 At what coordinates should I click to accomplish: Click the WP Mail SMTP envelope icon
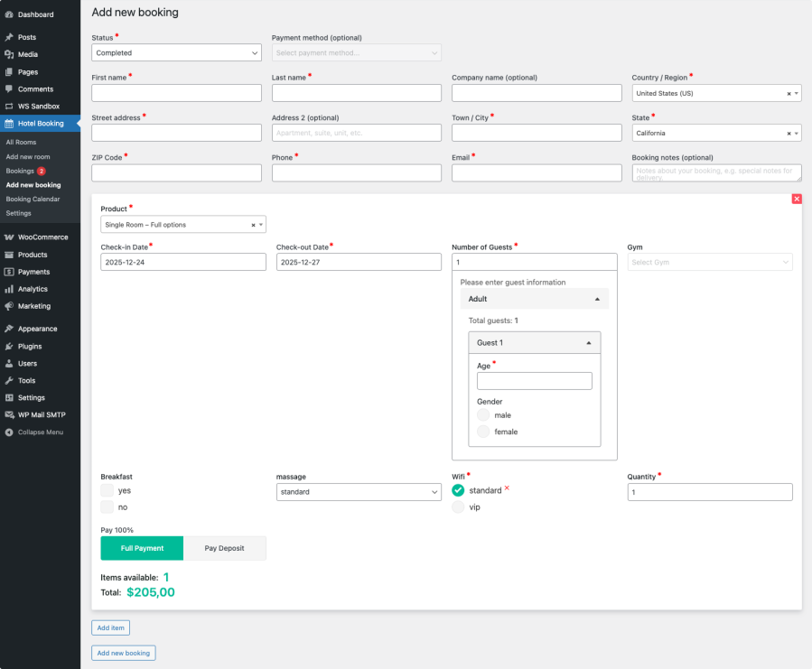[9, 414]
